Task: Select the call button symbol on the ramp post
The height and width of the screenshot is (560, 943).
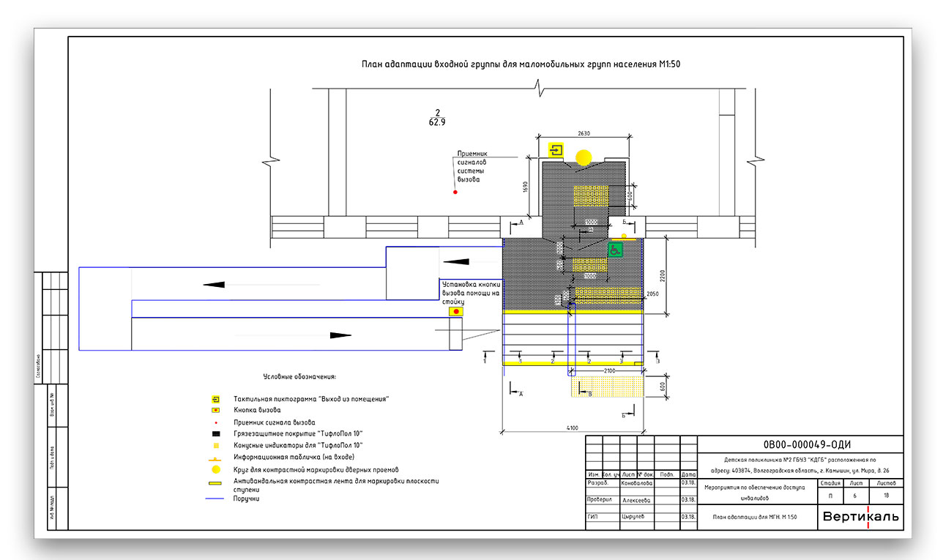Action: pyautogui.click(x=456, y=311)
